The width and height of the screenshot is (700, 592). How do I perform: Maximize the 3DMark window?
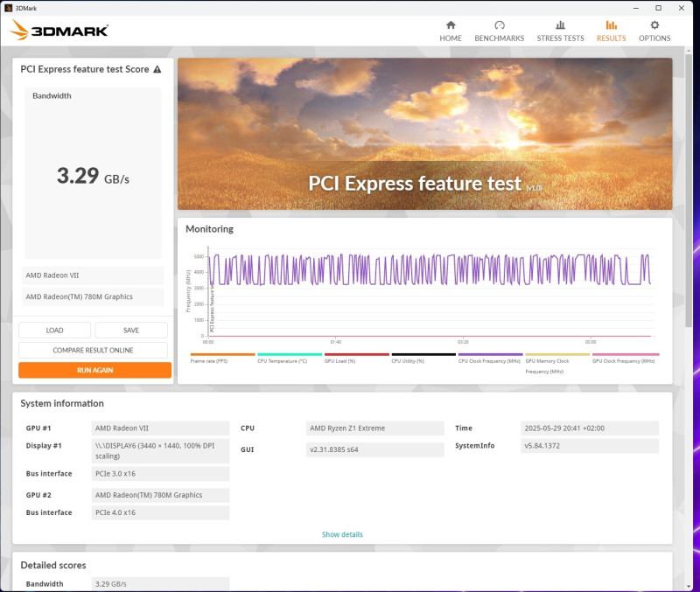click(659, 8)
